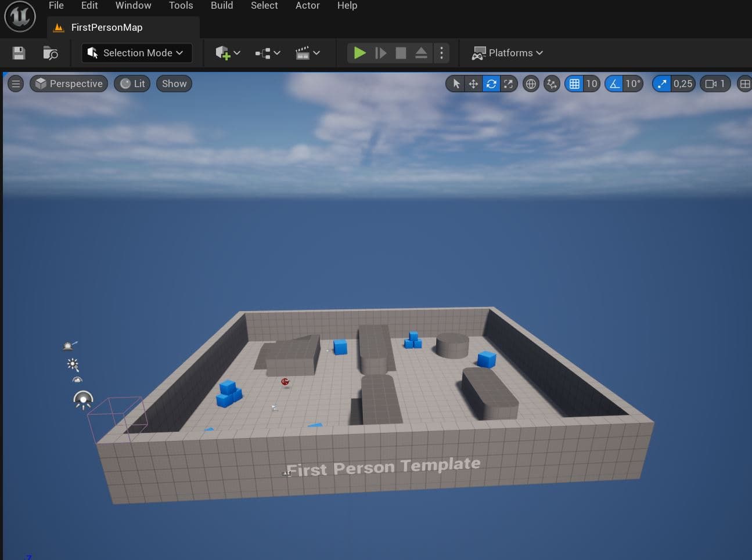Toggle grid snapping on or off
This screenshot has height=560, width=752.
click(x=574, y=84)
